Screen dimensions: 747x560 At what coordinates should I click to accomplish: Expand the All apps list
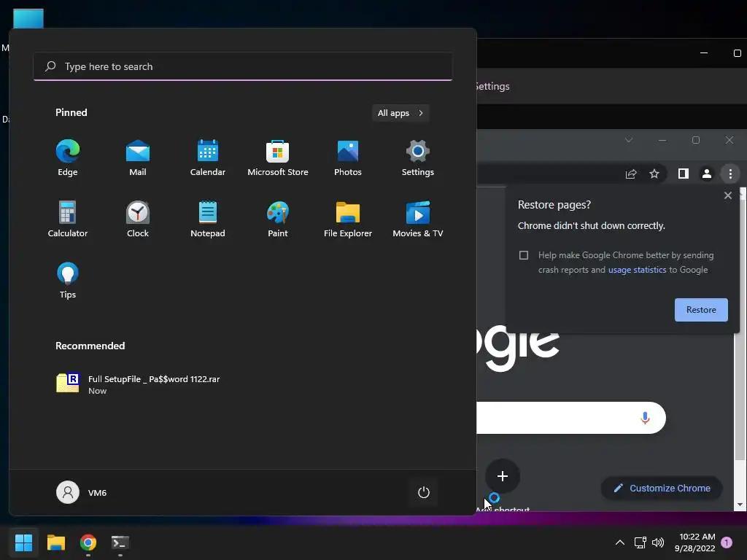pyautogui.click(x=400, y=113)
